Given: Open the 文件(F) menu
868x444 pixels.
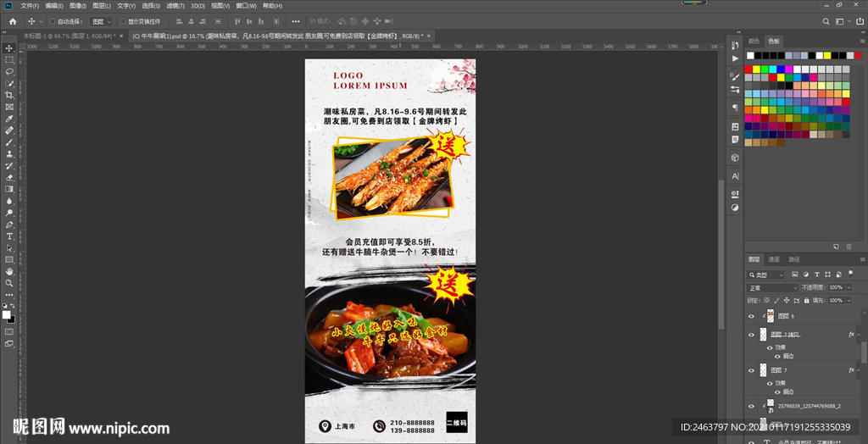Looking at the screenshot, I should pyautogui.click(x=30, y=6).
